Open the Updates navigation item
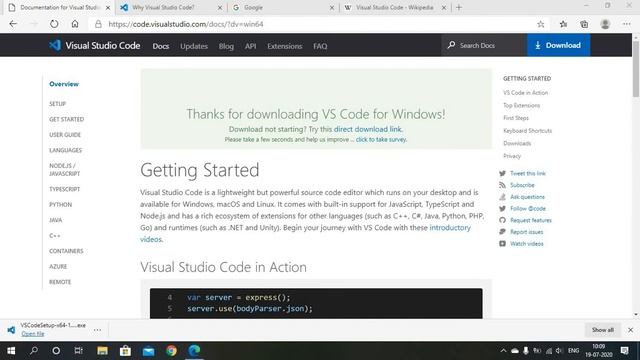Image resolution: width=640 pixels, height=360 pixels. pos(194,46)
